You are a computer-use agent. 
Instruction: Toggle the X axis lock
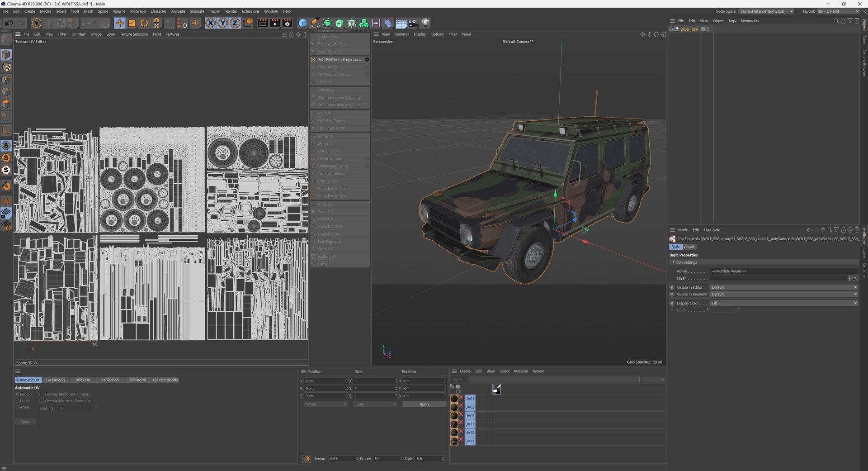click(211, 23)
